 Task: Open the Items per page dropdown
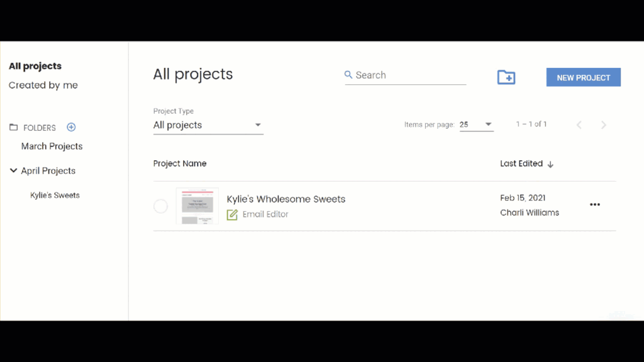[477, 124]
